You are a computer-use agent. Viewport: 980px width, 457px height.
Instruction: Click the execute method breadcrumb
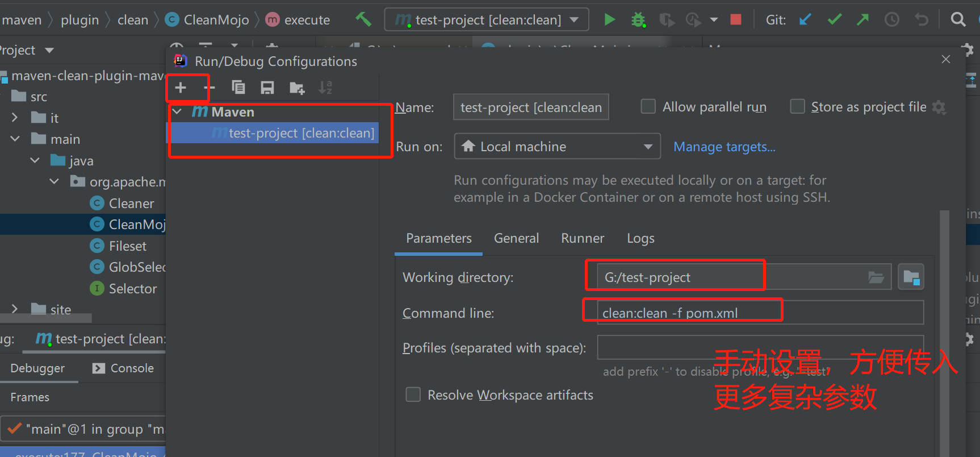298,20
